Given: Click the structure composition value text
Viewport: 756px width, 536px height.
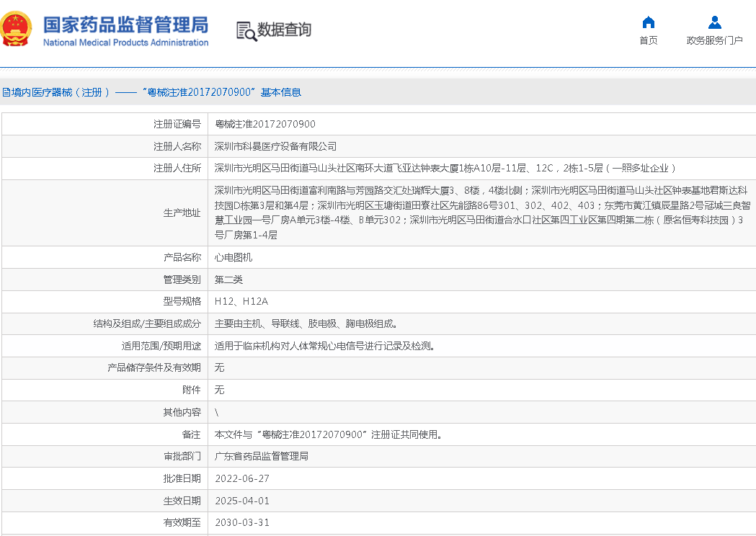Looking at the screenshot, I should pos(306,324).
